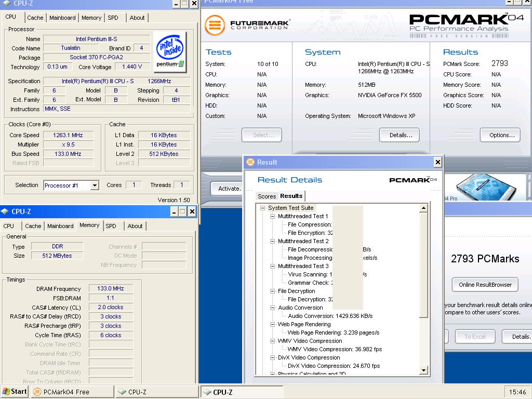Click the results tree scrollbar thumb
The image size is (532, 399).
tap(423, 265)
